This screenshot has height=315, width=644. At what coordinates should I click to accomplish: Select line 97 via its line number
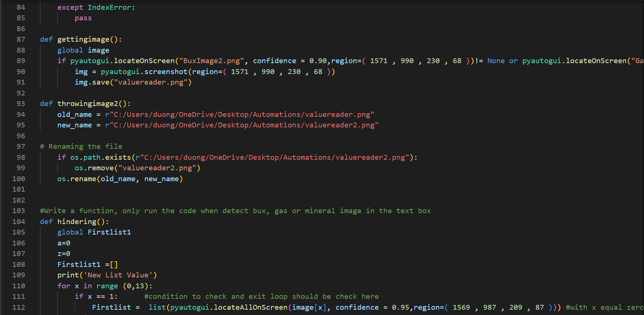[x=21, y=147]
